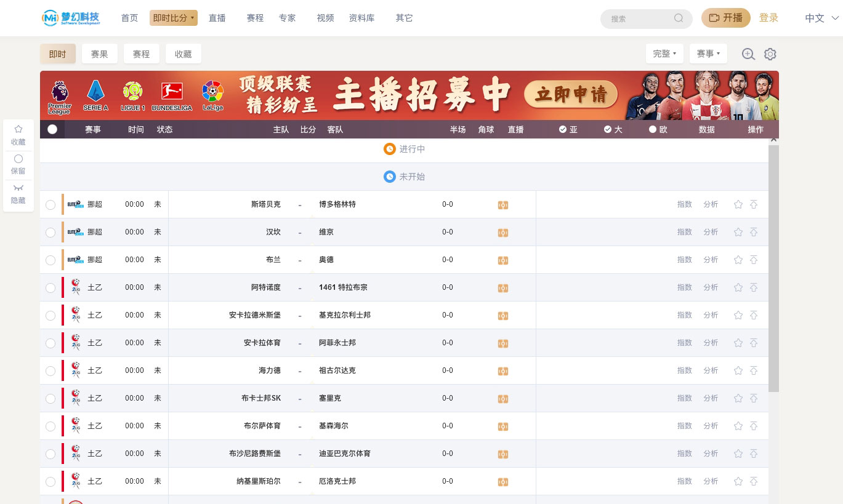Open the 赛事 league filter dropdown
The image size is (843, 504).
[x=708, y=54]
